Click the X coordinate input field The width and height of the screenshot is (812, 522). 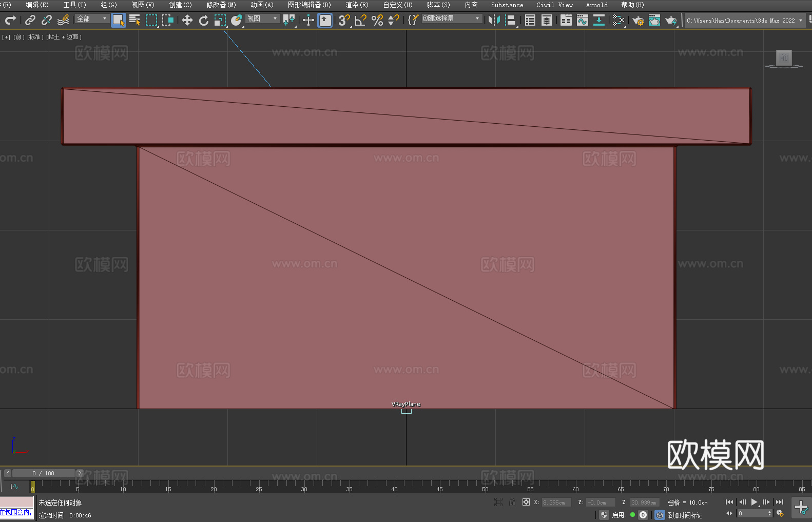[x=557, y=502]
